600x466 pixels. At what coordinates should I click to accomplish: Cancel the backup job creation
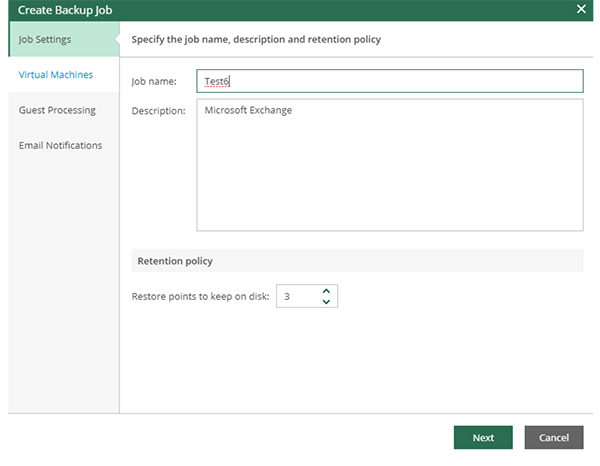coord(553,437)
